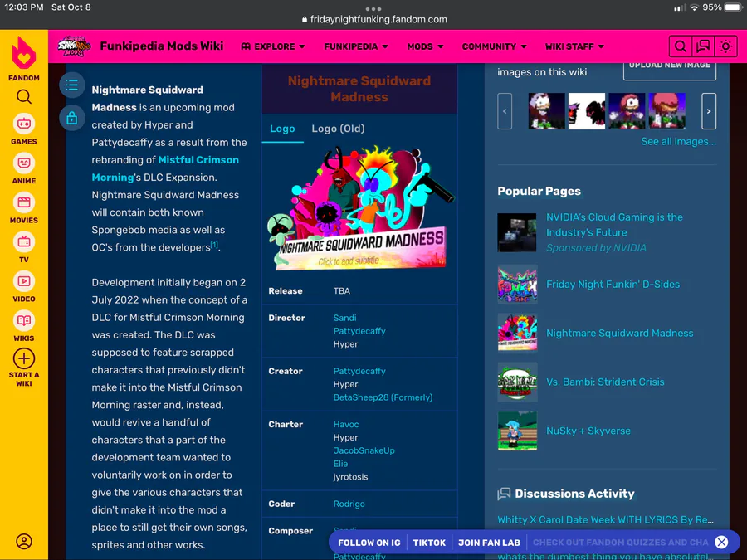747x560 pixels.
Task: Open Elie charter link
Action: pos(340,463)
